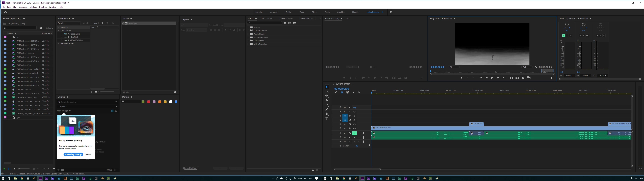Open the Sequence menu
This screenshot has width=644, height=181.
[x=23, y=7]
